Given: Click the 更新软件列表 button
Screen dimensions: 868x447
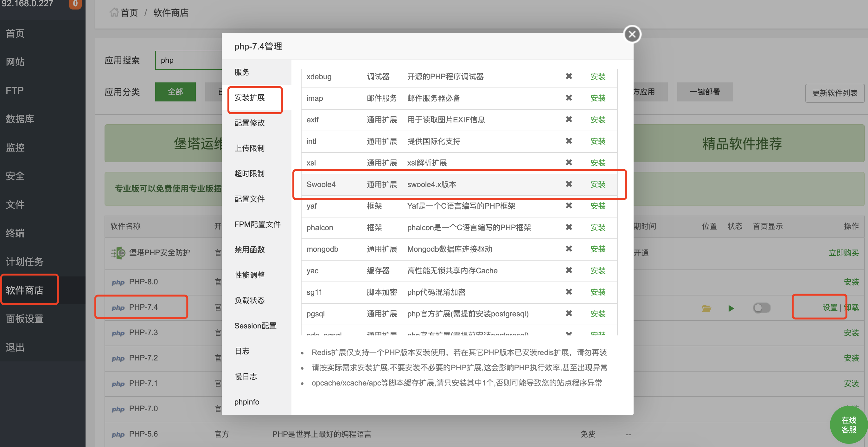Looking at the screenshot, I should pyautogui.click(x=834, y=93).
